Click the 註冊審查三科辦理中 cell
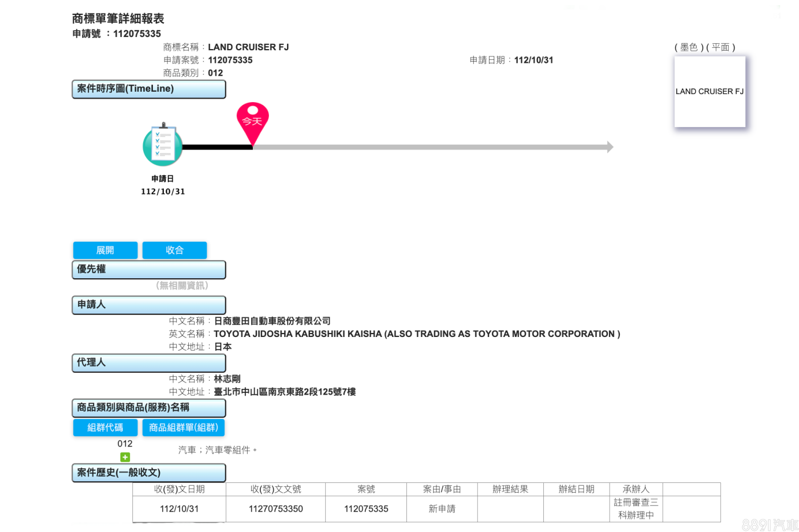 coord(636,509)
